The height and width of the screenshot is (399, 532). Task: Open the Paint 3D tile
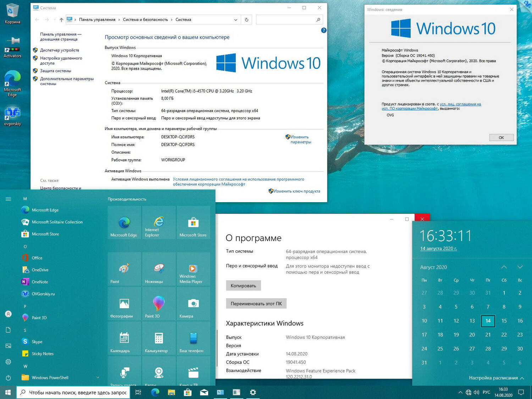pyautogui.click(x=159, y=304)
